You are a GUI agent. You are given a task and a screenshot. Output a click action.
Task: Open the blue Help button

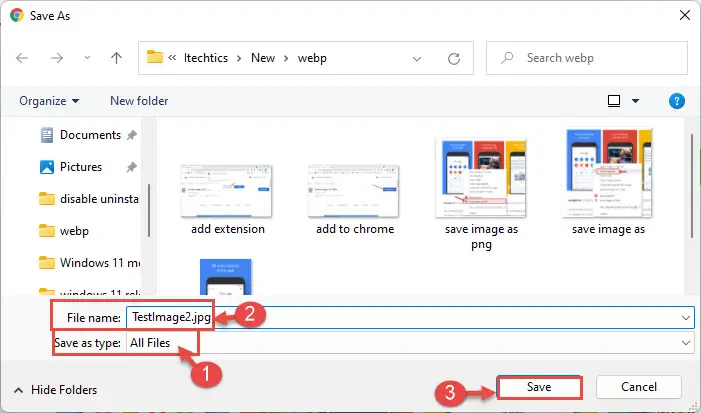(676, 101)
